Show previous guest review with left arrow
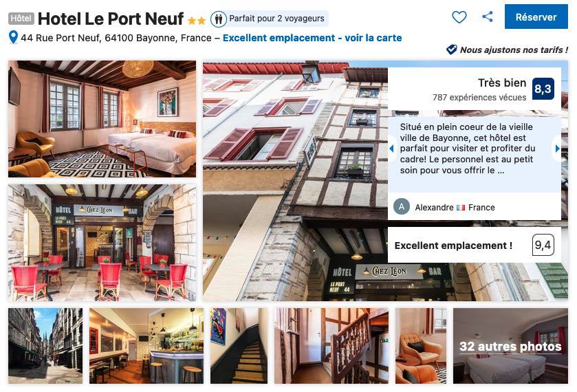 [x=391, y=149]
